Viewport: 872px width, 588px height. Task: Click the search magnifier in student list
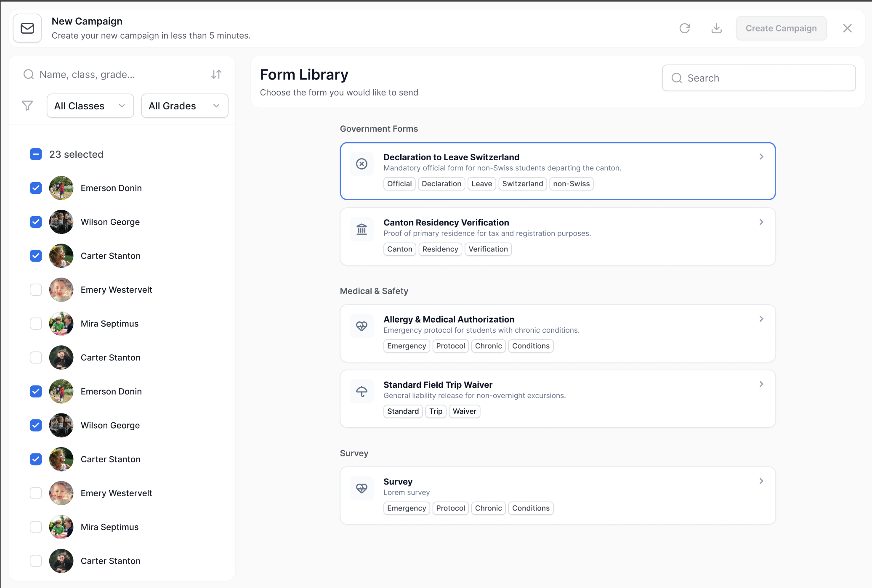point(29,74)
